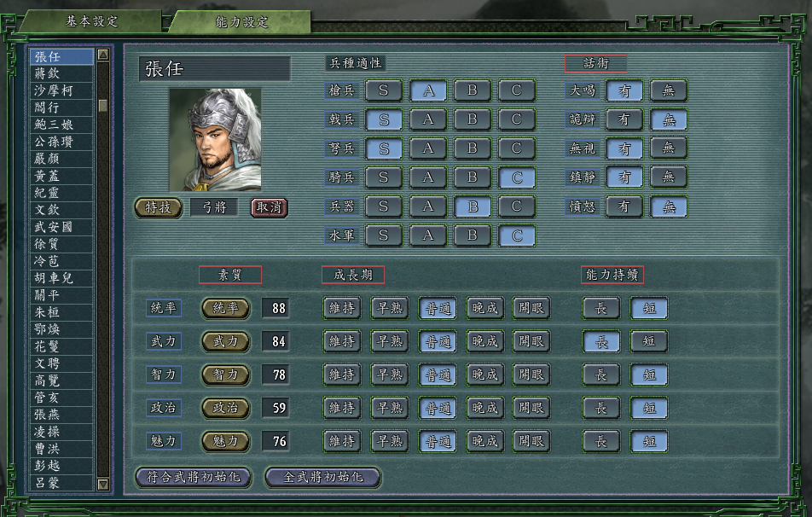812x517 pixels.
Task: Pick 公孫瓚 in the officer list
Action: [61, 142]
